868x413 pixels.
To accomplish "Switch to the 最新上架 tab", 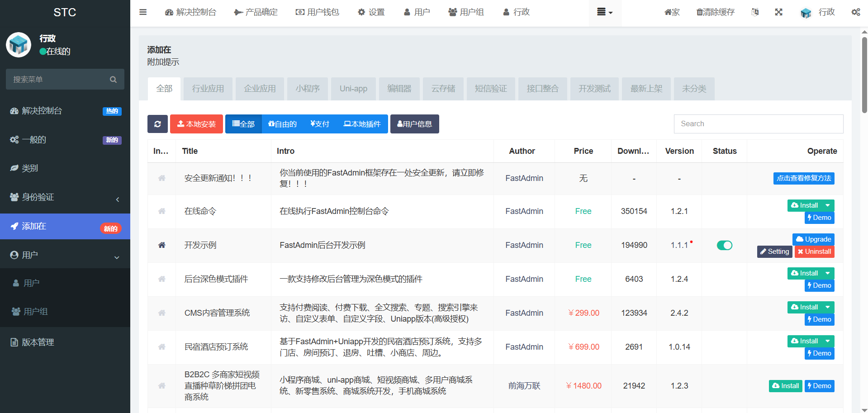I will (646, 89).
